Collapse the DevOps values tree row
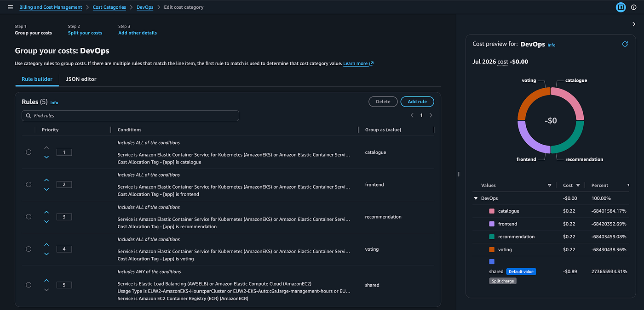The width and height of the screenshot is (644, 310). click(x=476, y=198)
